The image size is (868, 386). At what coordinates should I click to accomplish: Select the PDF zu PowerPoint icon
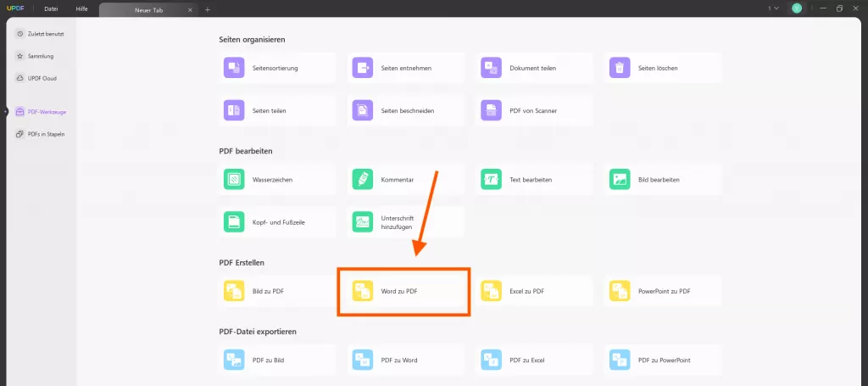click(x=620, y=360)
